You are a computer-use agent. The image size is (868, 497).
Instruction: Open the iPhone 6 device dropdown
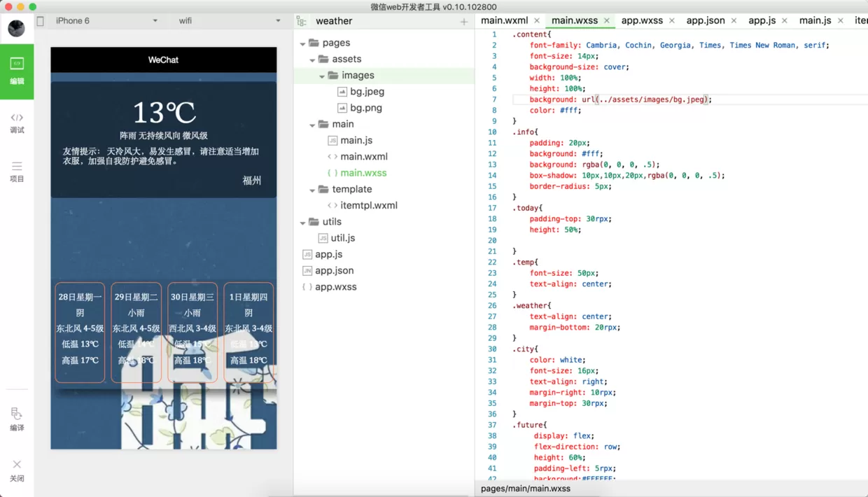coord(106,21)
